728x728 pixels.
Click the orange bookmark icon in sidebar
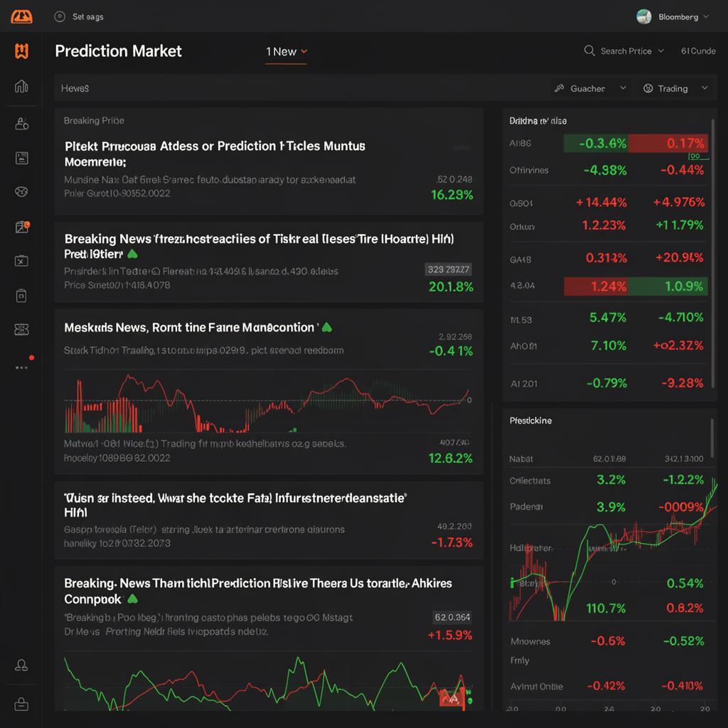[x=21, y=50]
